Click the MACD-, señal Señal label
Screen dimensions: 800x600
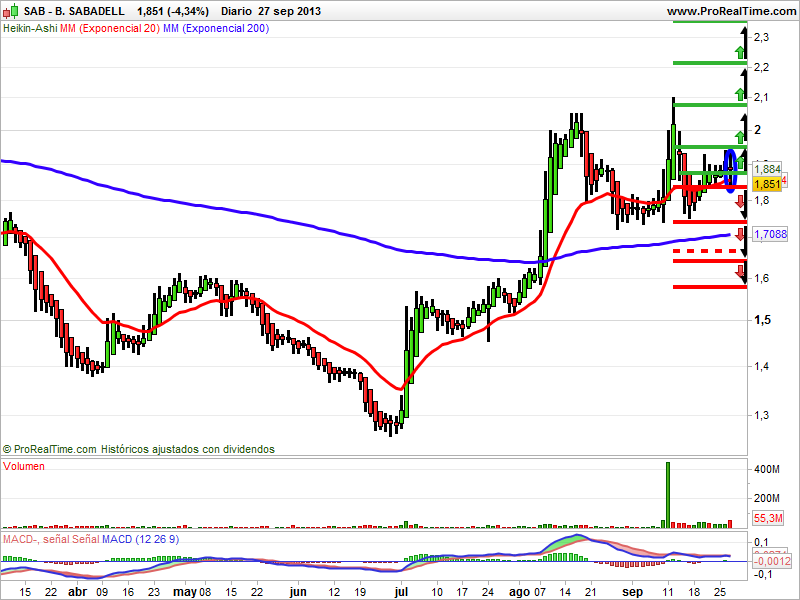51,539
